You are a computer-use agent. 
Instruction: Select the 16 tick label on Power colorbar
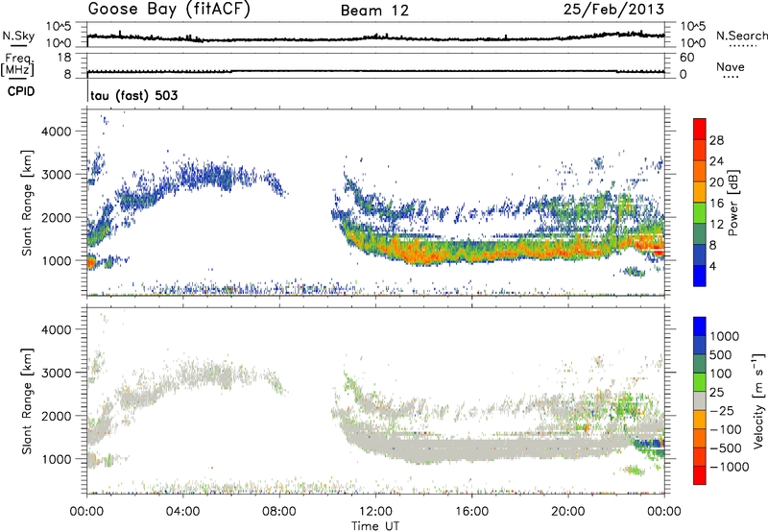click(716, 204)
